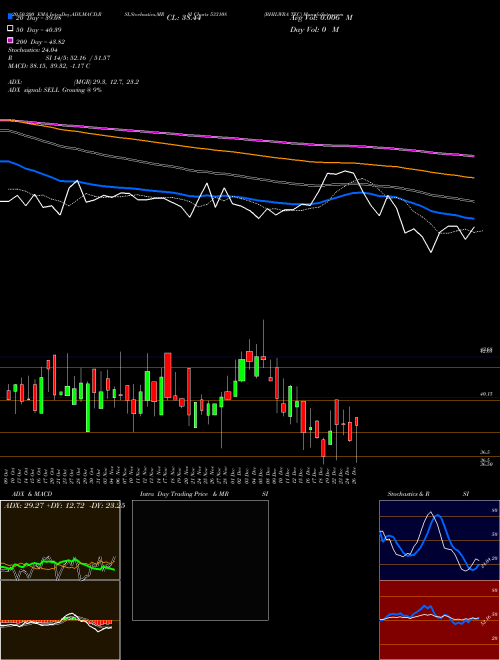Click the Avg Vol label
500x660 pixels.
tap(321, 18)
